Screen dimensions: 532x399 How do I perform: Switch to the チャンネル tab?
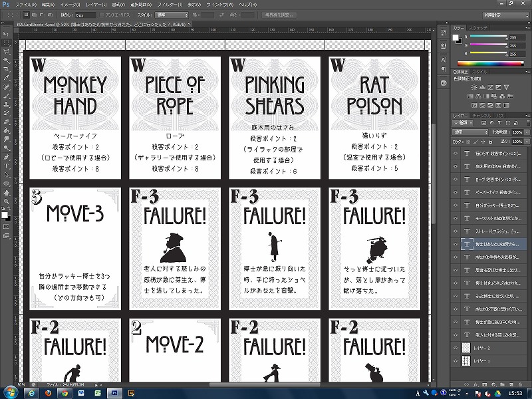point(481,115)
